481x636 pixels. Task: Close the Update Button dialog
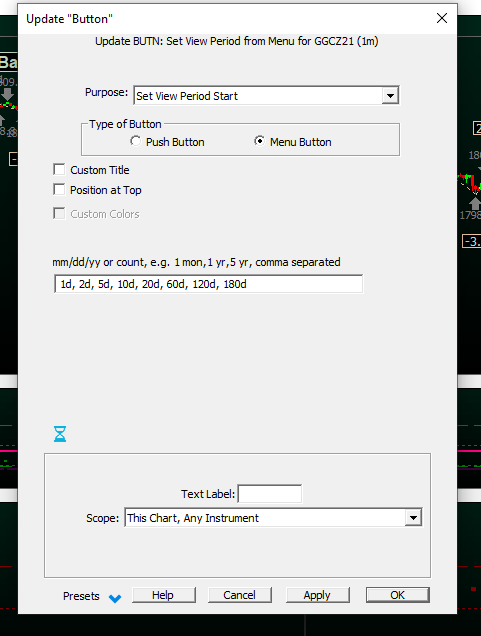[x=442, y=18]
